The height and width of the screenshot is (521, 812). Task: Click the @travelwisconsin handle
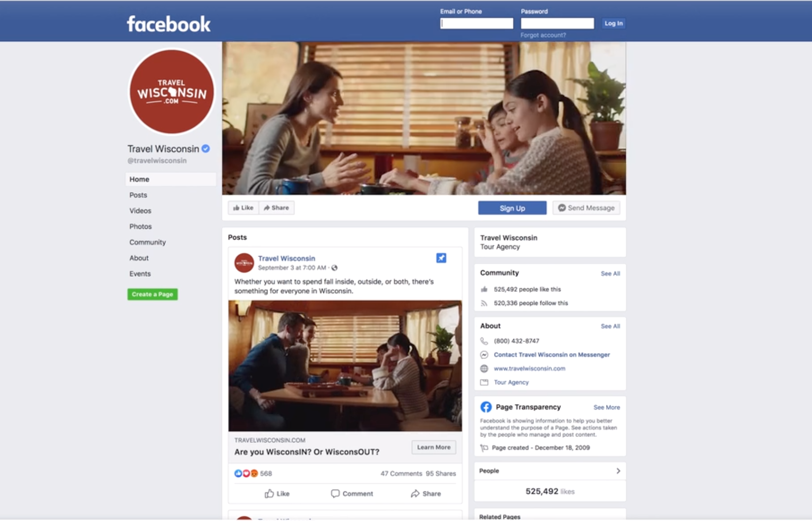coord(157,161)
